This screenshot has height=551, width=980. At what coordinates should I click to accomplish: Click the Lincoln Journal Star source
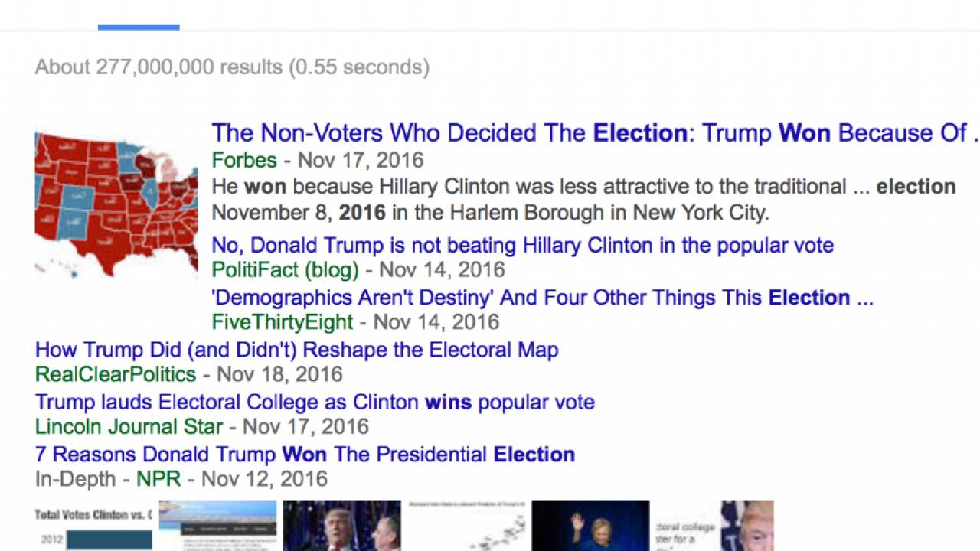click(x=129, y=426)
